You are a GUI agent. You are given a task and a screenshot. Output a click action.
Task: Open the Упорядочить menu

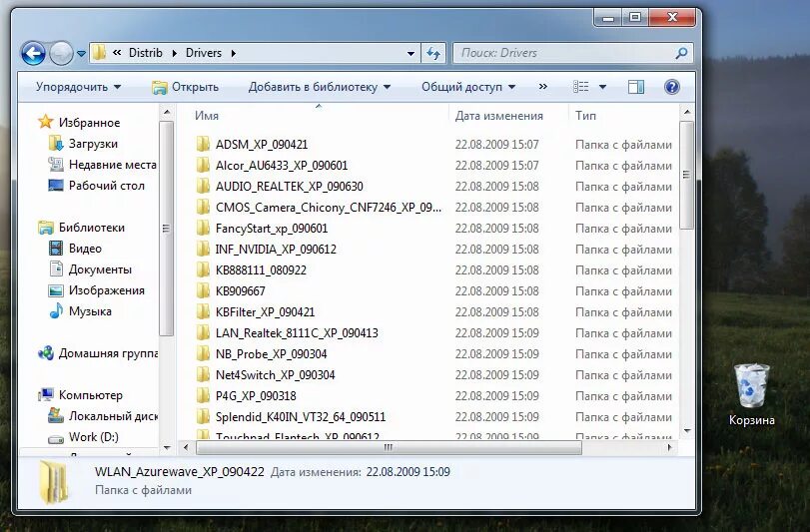(78, 87)
